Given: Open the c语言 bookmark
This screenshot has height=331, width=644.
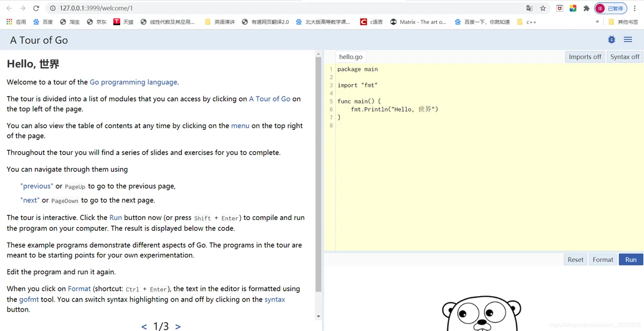Looking at the screenshot, I should 371,22.
